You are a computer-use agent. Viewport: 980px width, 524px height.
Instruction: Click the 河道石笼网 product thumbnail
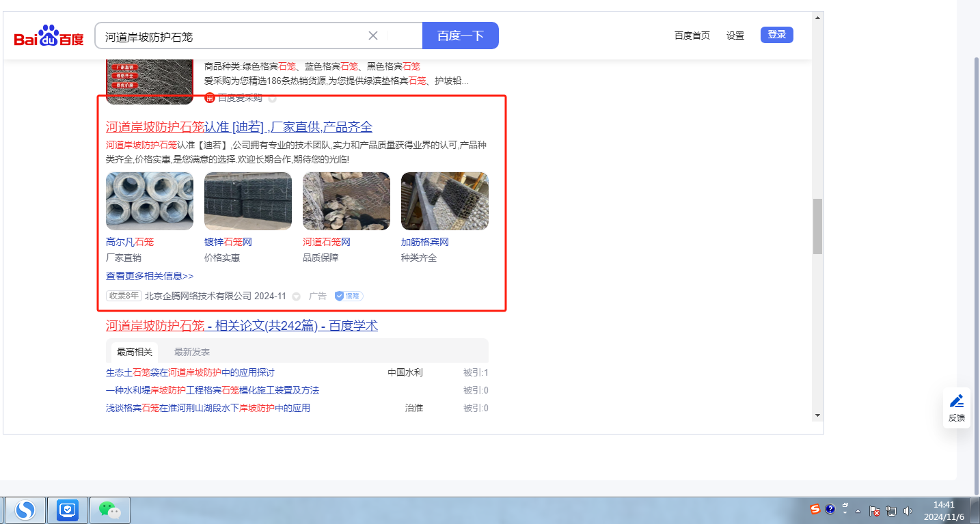coord(346,201)
